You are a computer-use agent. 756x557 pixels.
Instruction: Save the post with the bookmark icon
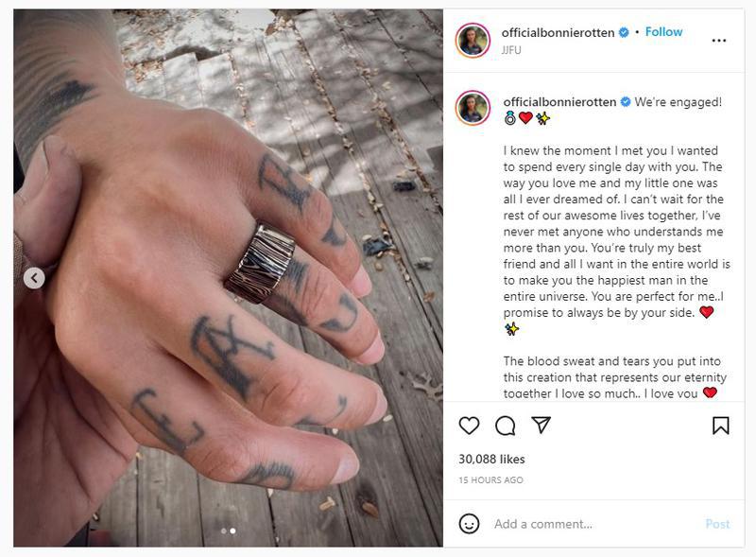coord(720,426)
